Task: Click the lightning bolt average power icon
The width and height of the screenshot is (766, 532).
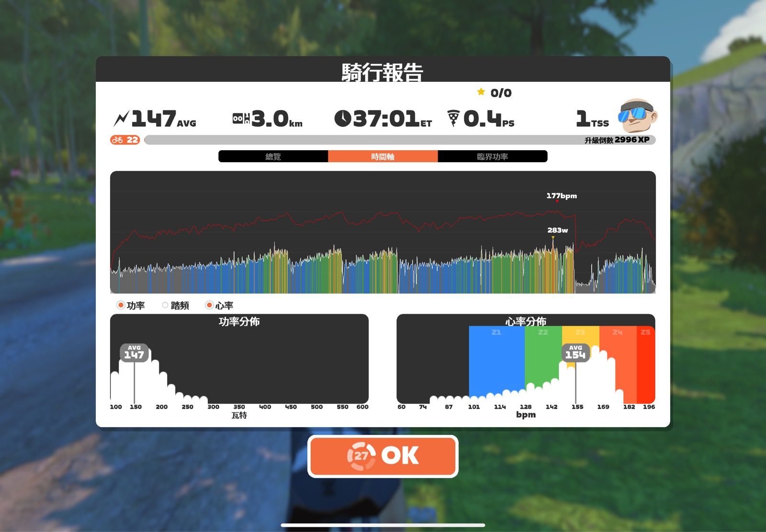Action: coord(122,118)
